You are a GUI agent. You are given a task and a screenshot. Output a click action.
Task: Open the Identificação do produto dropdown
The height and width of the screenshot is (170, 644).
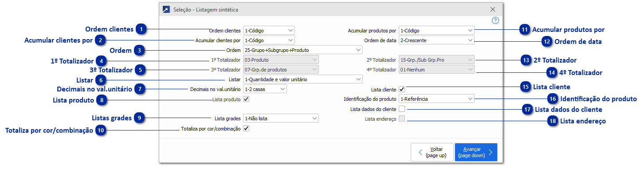(436, 99)
